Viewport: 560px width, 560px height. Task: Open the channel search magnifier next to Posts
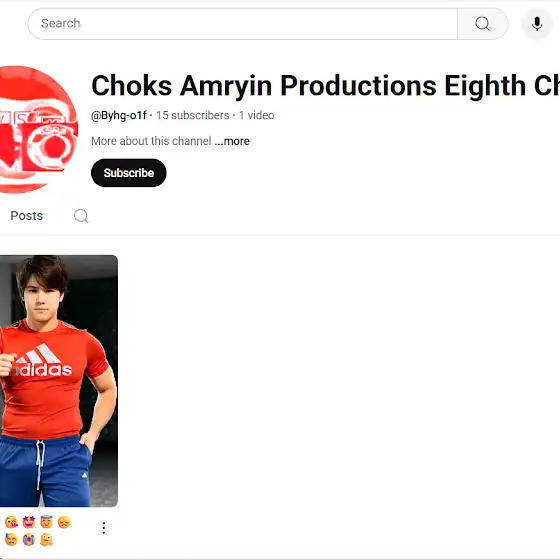[x=81, y=216]
